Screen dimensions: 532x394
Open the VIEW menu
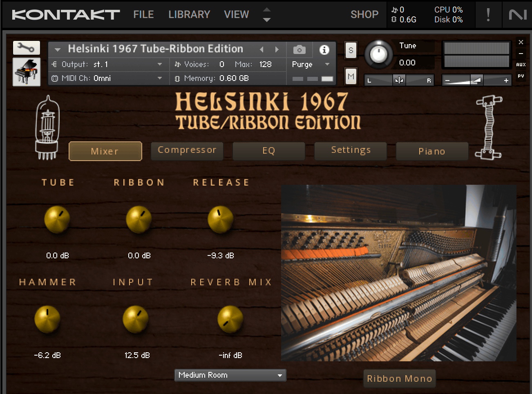(236, 15)
